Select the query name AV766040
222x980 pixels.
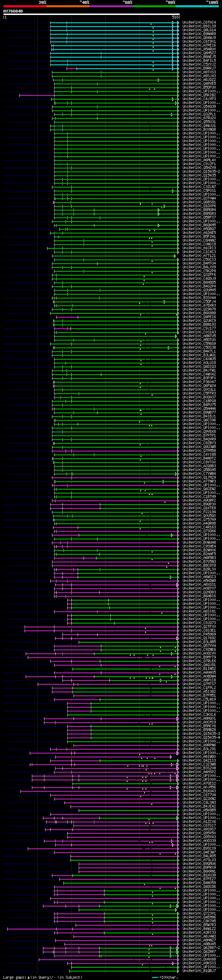tap(13, 11)
